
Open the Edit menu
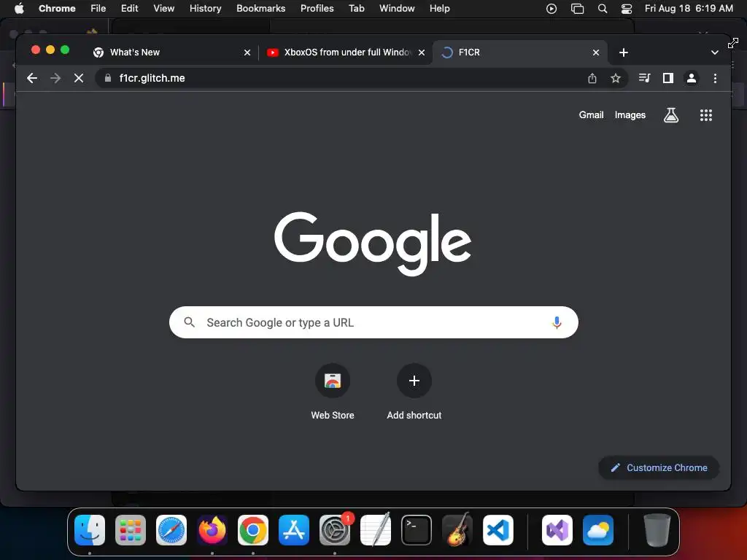(x=129, y=9)
